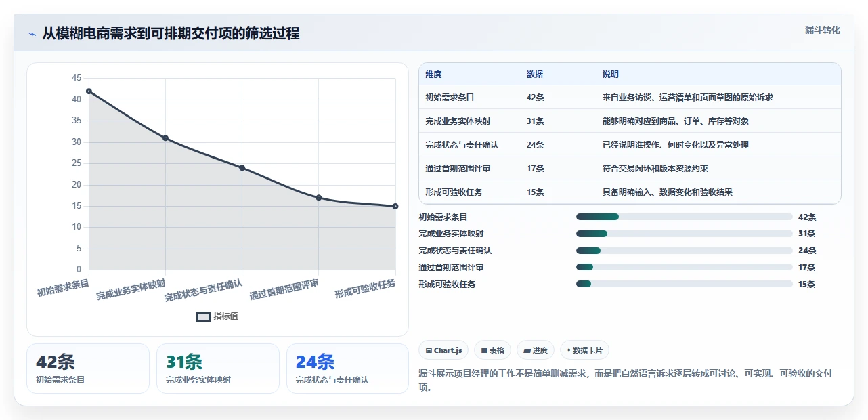Click table value 24条
The height and width of the screenshot is (420, 868).
(x=535, y=145)
